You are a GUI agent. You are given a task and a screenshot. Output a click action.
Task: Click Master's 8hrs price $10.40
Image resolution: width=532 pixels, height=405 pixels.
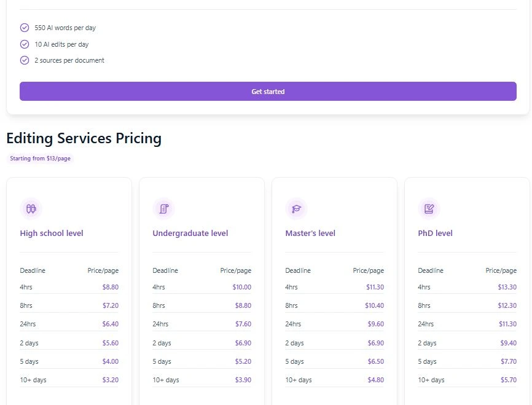374,305
